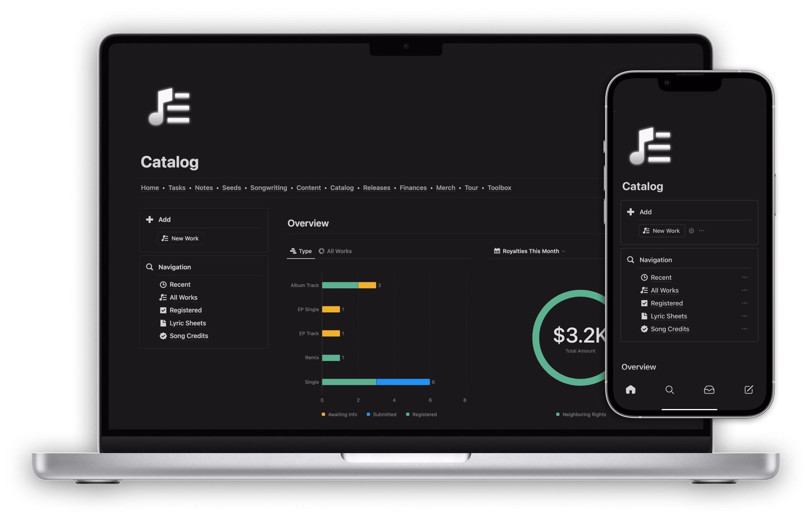Toggle the Neighboring Rights legend swatch
Viewport: 812px width, 516px height.
point(558,415)
